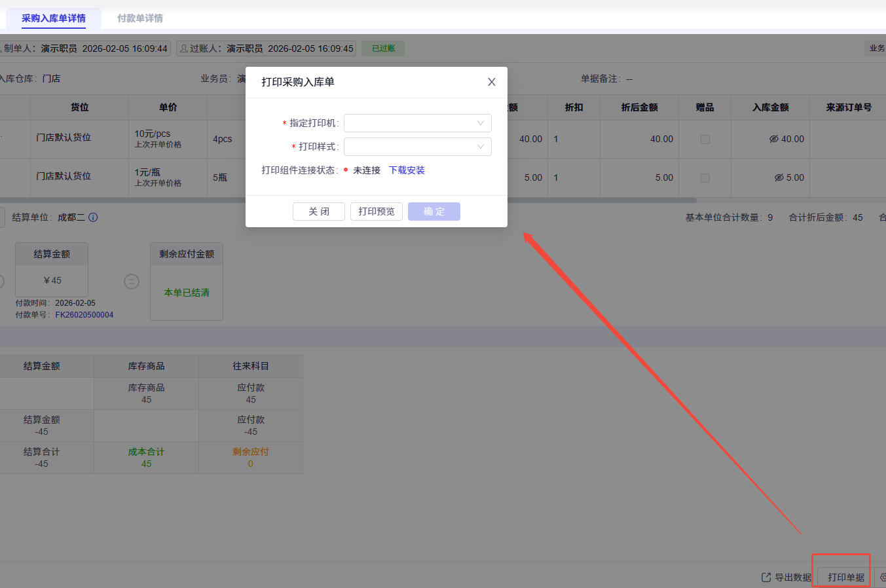This screenshot has height=588, width=886.
Task: Click the 打印单据 button
Action: 846,577
